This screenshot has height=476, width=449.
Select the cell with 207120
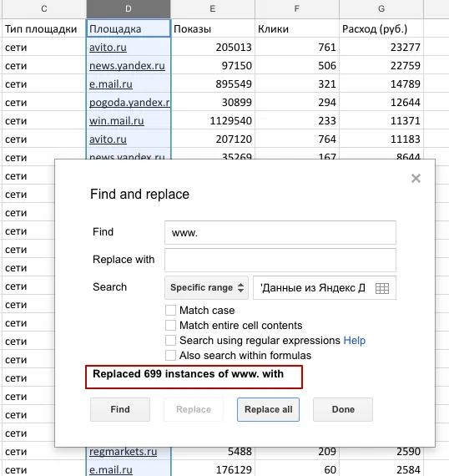213,139
